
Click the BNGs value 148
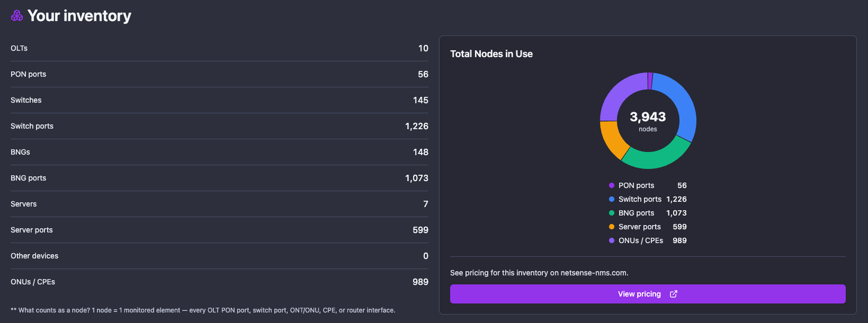[421, 152]
